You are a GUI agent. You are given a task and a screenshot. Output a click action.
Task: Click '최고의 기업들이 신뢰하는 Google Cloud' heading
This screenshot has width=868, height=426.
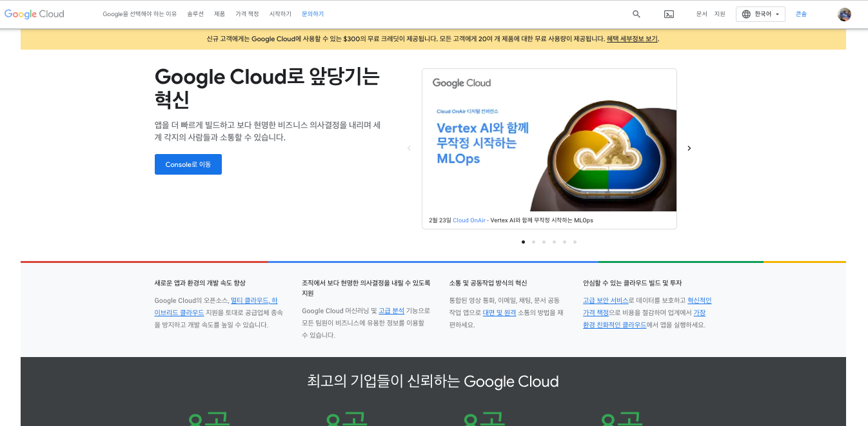[x=433, y=382]
